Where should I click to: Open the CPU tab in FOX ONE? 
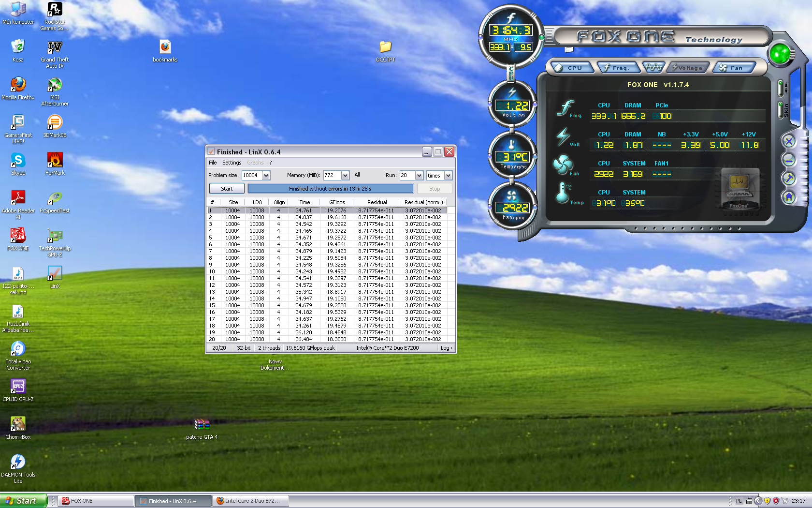click(574, 68)
